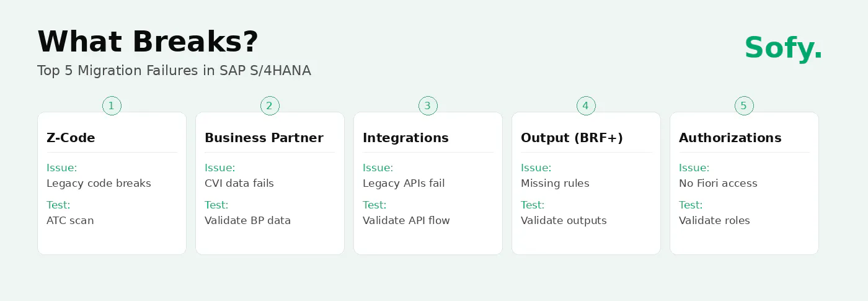This screenshot has width=868, height=301.
Task: Select the Integrations card heading
Action: point(405,138)
